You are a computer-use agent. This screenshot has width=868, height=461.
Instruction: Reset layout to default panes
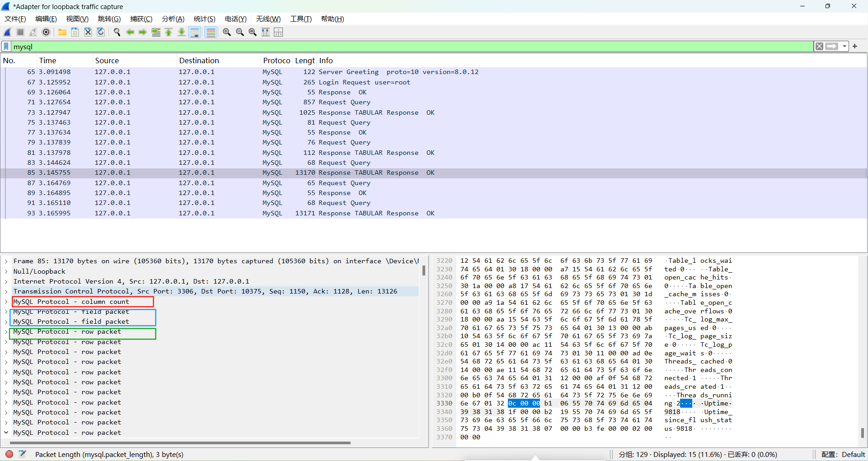tap(278, 32)
